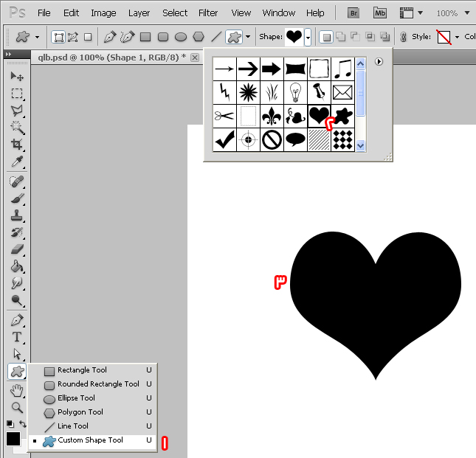Select the music note shape preset
Screen dimensions: 476x458
coord(342,69)
